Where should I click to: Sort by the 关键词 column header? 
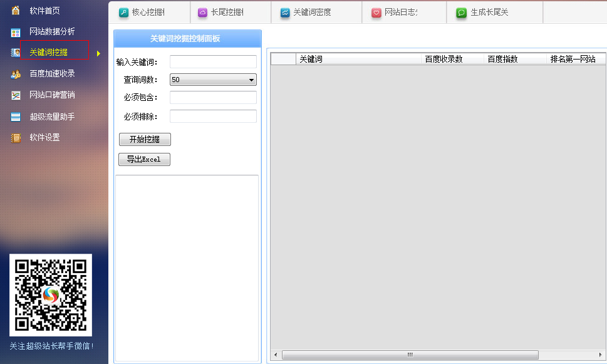point(358,59)
